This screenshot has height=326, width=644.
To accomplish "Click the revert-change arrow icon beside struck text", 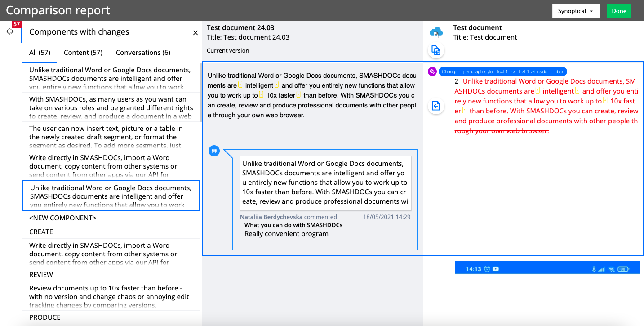I will (436, 106).
